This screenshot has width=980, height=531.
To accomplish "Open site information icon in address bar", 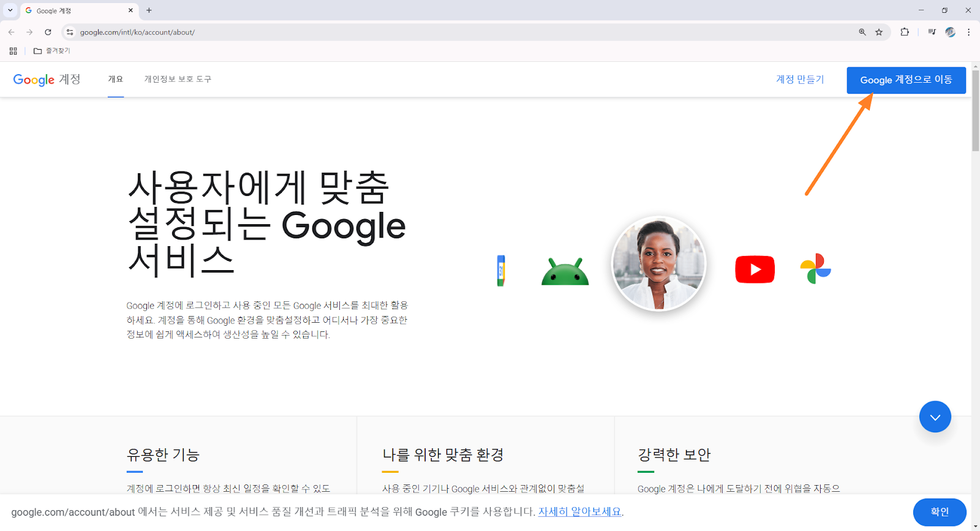I will coord(70,32).
